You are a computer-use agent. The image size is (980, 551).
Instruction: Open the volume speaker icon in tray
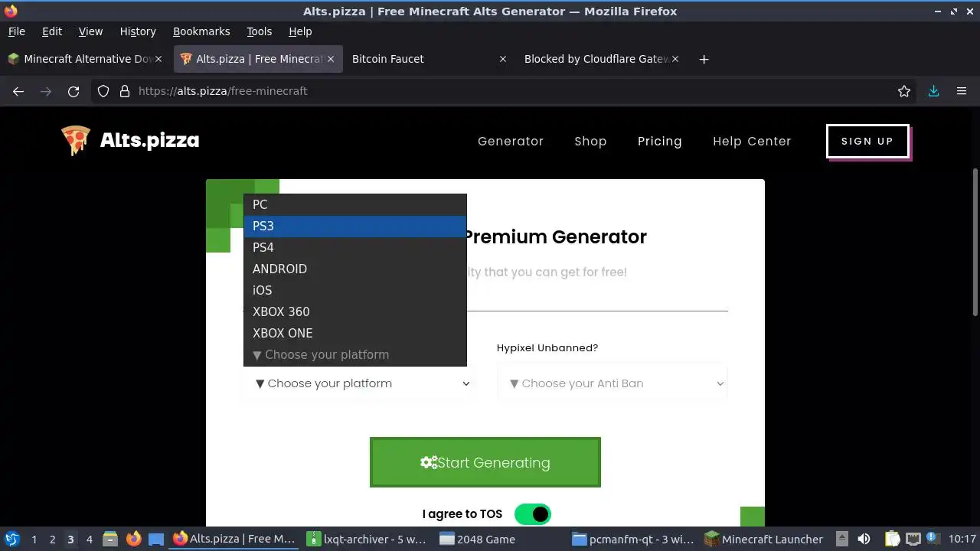tap(864, 539)
